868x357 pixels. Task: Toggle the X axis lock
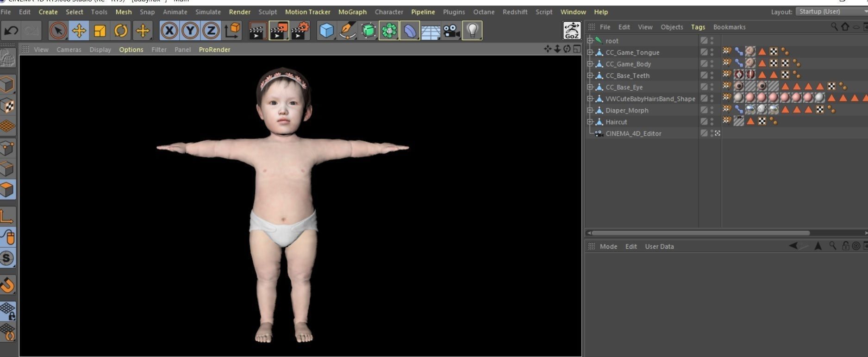[169, 31]
